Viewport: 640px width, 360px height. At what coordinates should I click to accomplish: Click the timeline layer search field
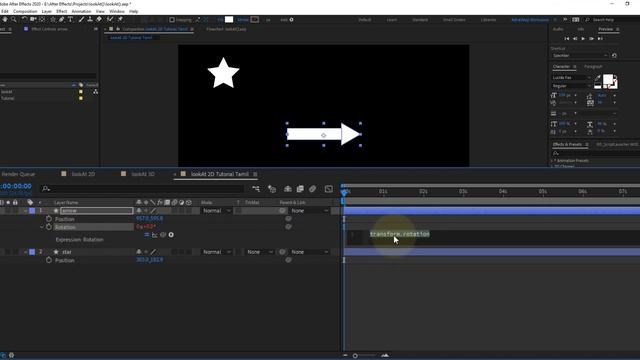coord(143,189)
